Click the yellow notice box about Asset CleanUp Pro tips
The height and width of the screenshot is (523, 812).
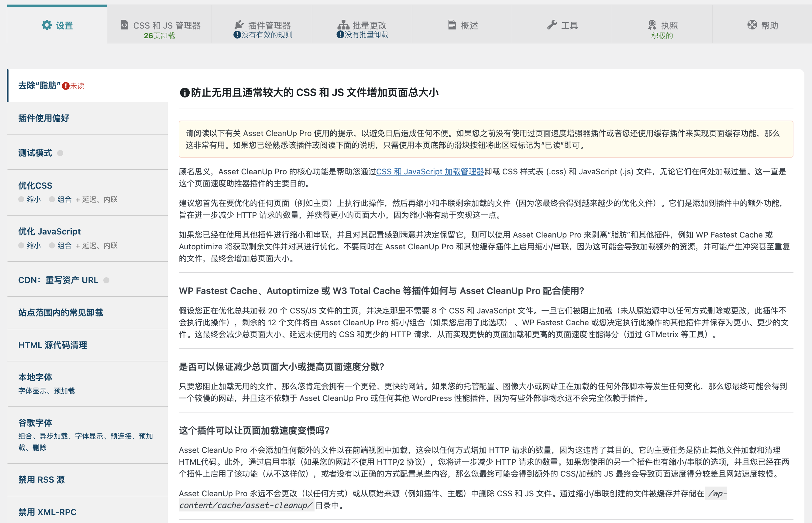point(486,139)
